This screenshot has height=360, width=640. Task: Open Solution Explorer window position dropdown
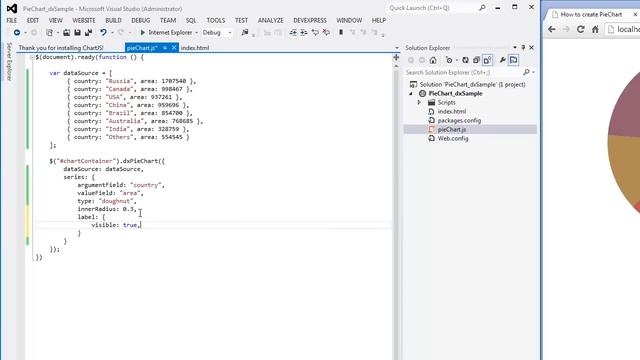[515, 48]
